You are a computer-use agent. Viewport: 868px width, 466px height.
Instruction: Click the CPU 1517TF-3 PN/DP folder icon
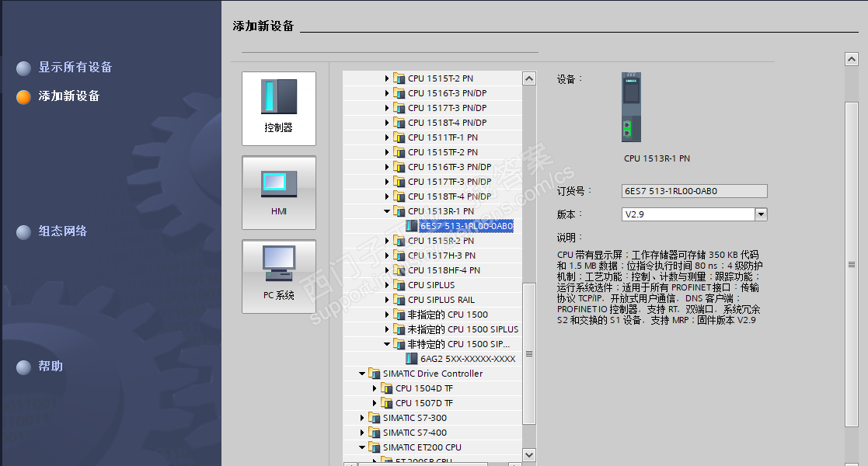399,182
